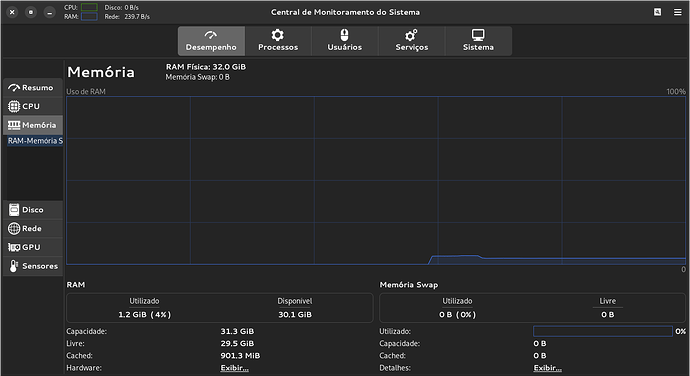Click Exibir link next to Hardware
690x376 pixels.
[235, 368]
